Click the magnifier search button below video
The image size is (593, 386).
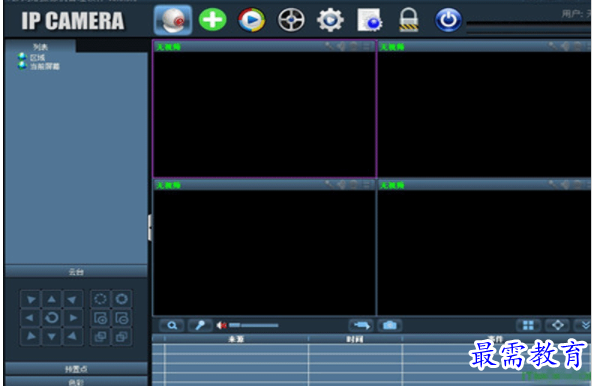click(172, 326)
